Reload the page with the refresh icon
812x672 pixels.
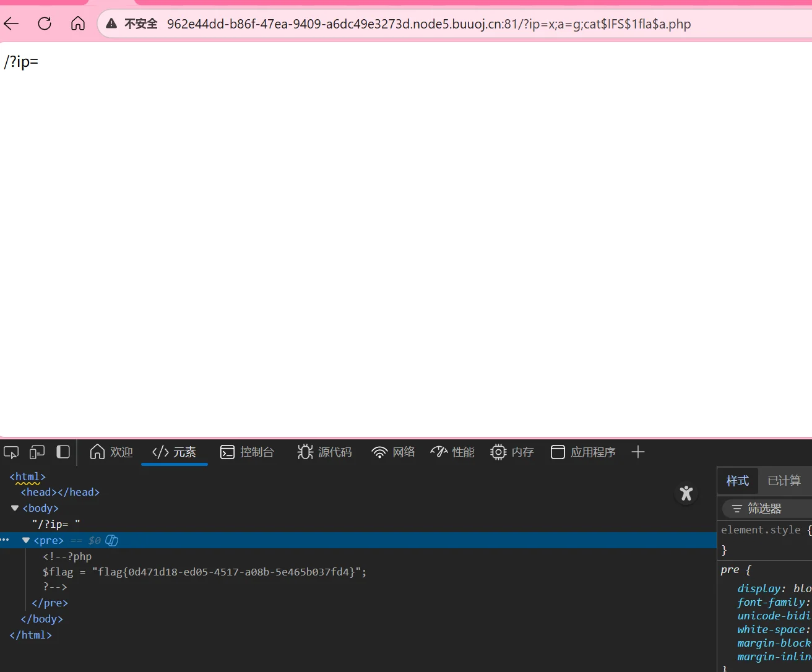coord(45,24)
